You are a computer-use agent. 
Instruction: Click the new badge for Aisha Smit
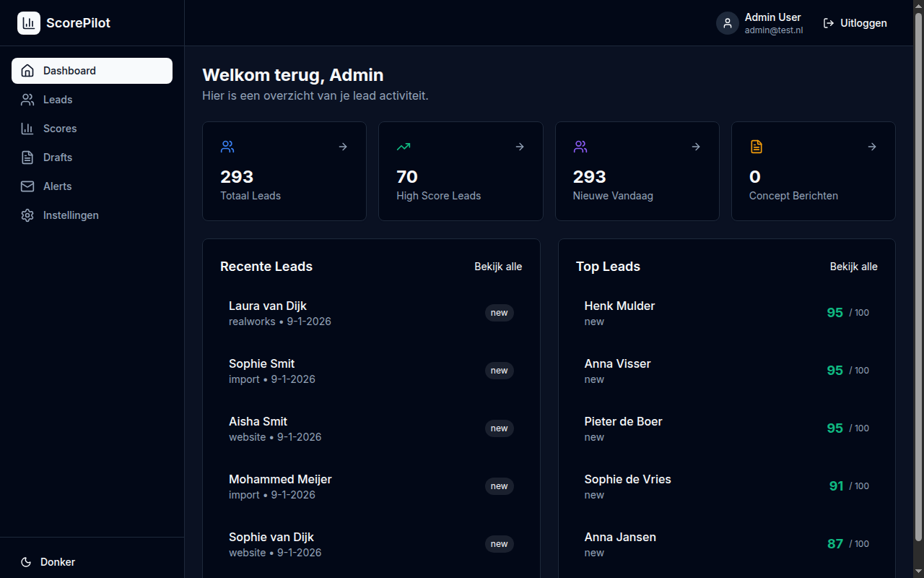(500, 428)
